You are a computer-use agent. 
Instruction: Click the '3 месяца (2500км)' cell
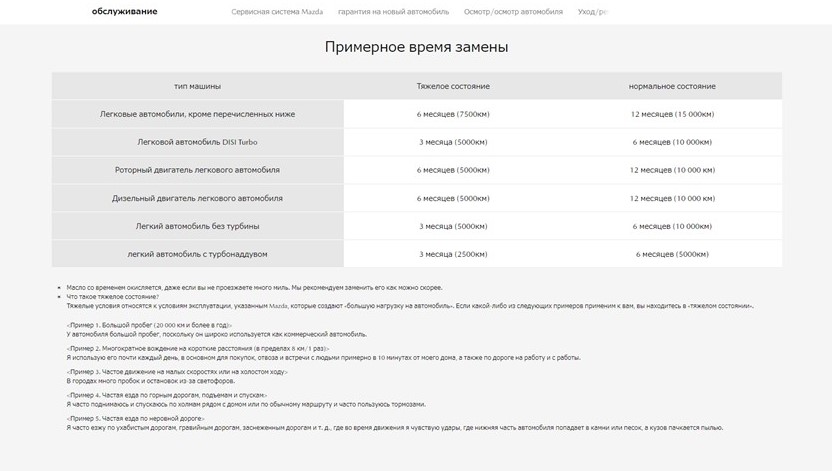[453, 254]
